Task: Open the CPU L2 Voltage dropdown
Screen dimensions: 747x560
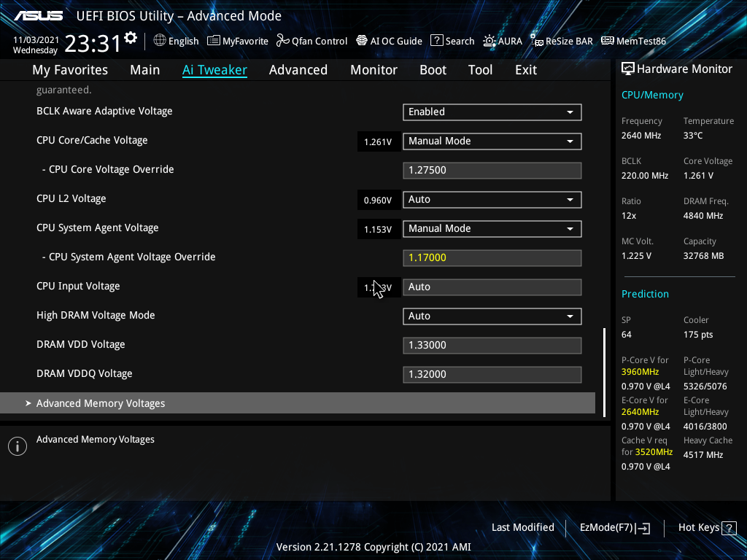Action: pyautogui.click(x=492, y=200)
